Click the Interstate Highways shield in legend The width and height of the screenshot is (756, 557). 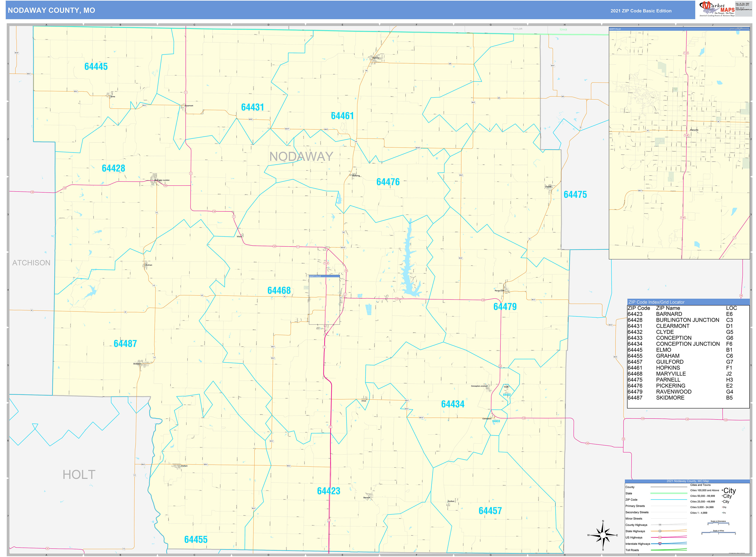coord(660,544)
